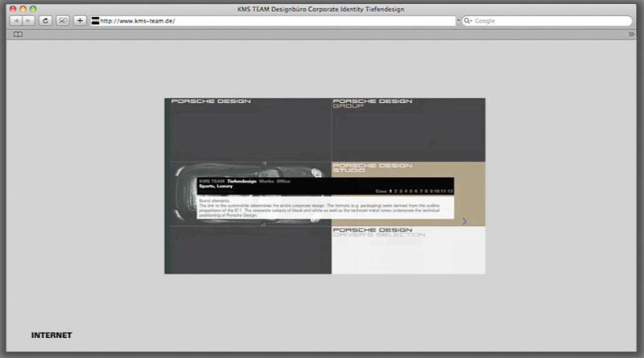This screenshot has height=358, width=644.
Task: Open Office nav item
Action: pyautogui.click(x=283, y=181)
